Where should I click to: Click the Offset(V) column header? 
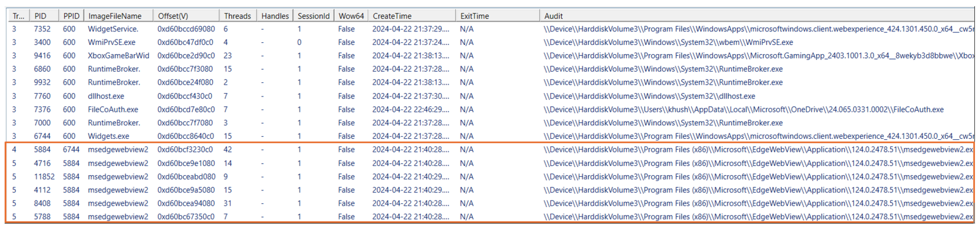(173, 16)
